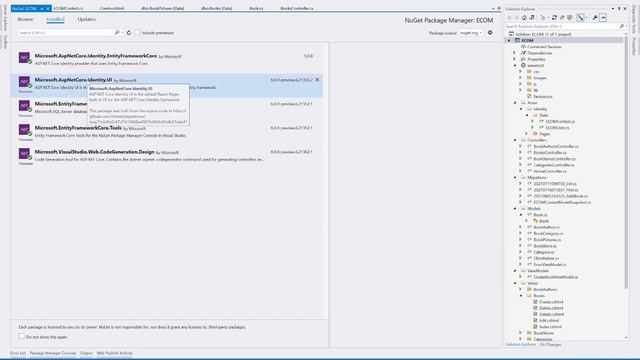Image resolution: width=640 pixels, height=360 pixels.
Task: Click the search magnifier in NuGet search box
Action: (x=117, y=32)
